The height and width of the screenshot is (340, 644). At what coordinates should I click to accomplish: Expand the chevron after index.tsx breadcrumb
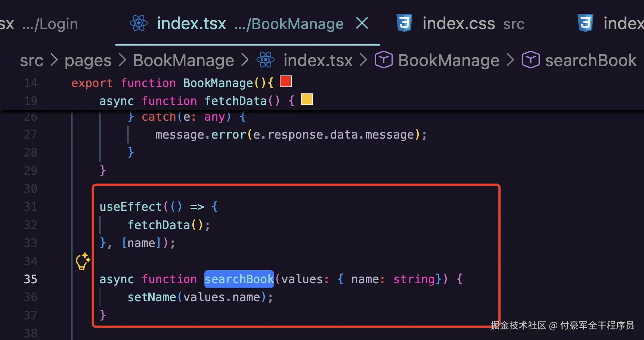tap(363, 60)
